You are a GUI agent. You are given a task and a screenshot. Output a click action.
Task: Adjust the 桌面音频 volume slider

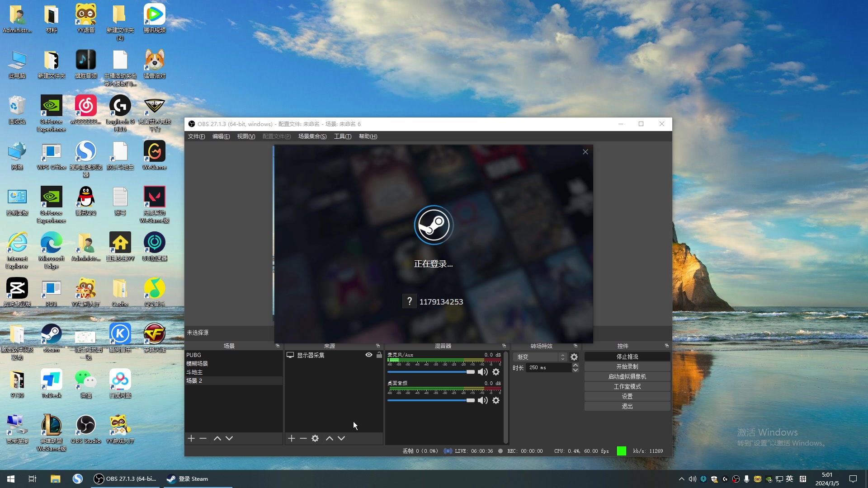point(431,400)
